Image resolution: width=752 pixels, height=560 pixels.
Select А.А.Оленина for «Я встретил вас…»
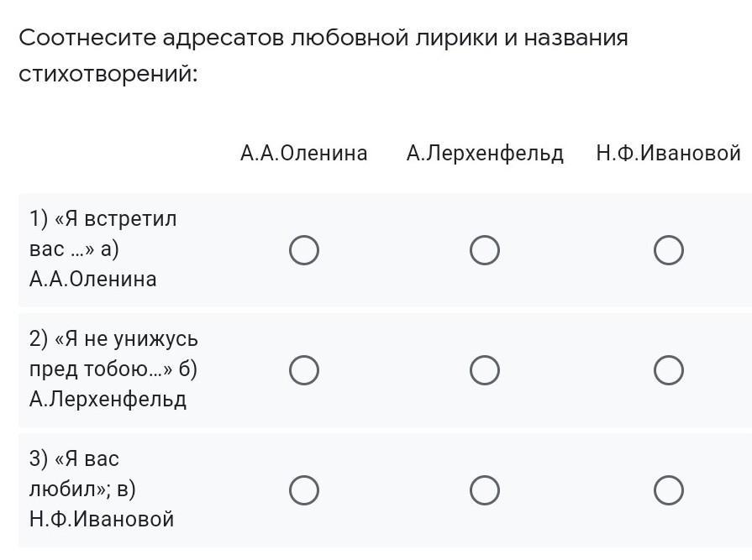pos(304,250)
